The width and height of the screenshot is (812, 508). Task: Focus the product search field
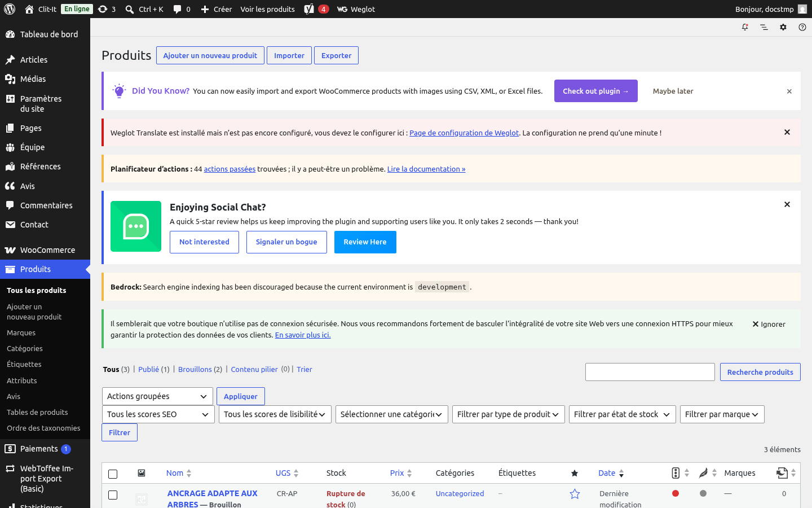tap(650, 372)
